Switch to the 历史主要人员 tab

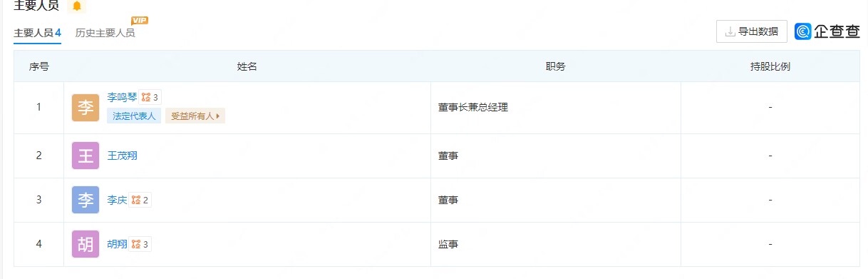pyautogui.click(x=105, y=33)
